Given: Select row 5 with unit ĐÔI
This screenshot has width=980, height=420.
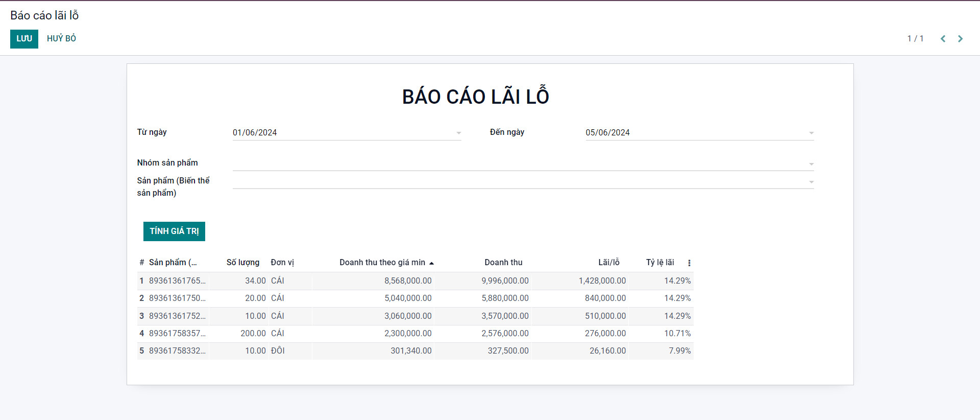Looking at the screenshot, I should (x=278, y=351).
